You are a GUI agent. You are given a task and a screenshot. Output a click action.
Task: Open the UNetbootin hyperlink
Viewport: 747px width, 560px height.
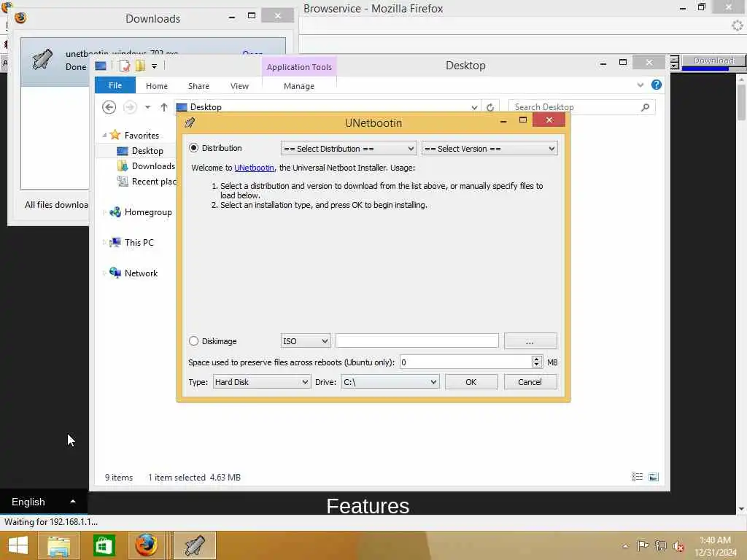pyautogui.click(x=254, y=168)
